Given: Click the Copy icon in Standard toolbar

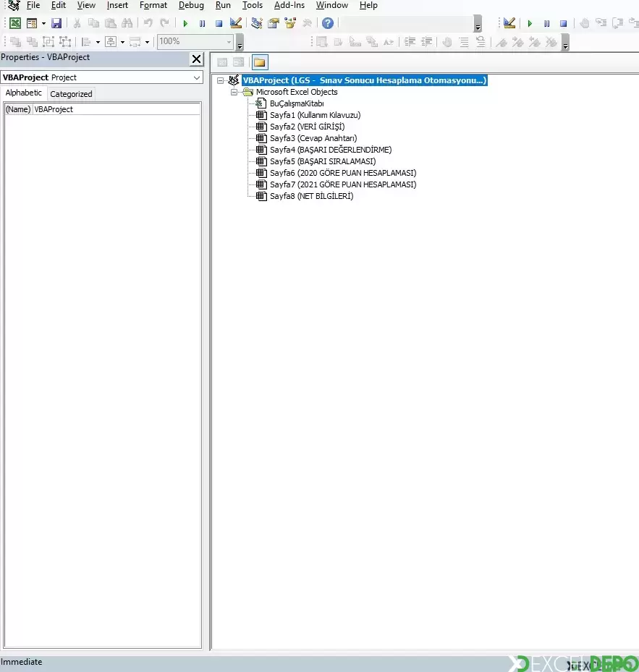Looking at the screenshot, I should point(93,23).
